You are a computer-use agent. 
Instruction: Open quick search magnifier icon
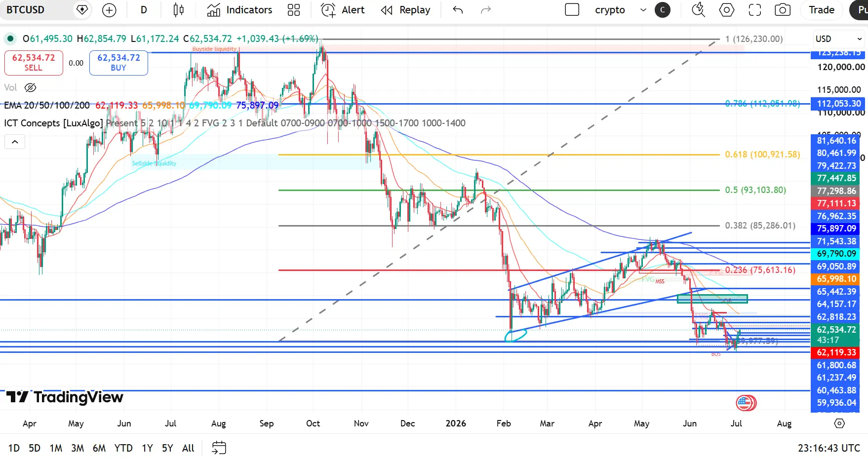(698, 10)
